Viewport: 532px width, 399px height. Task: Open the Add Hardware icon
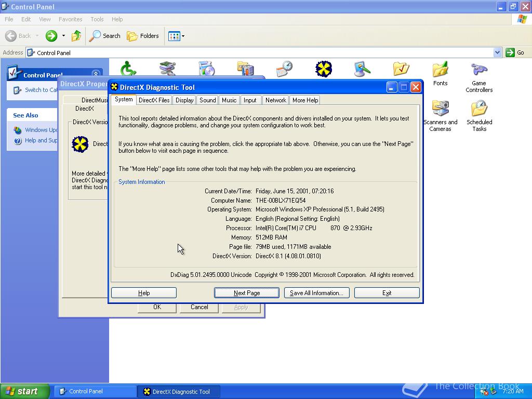[x=167, y=69]
